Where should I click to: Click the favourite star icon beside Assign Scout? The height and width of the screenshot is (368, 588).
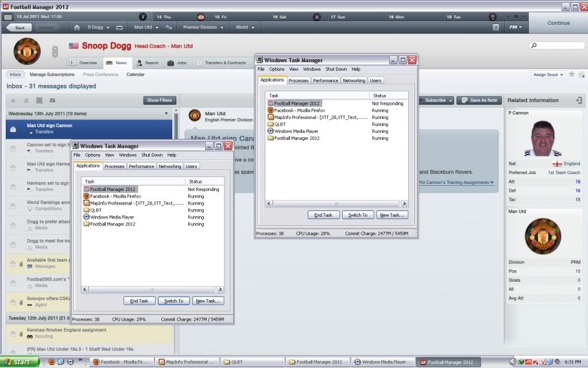(x=571, y=74)
